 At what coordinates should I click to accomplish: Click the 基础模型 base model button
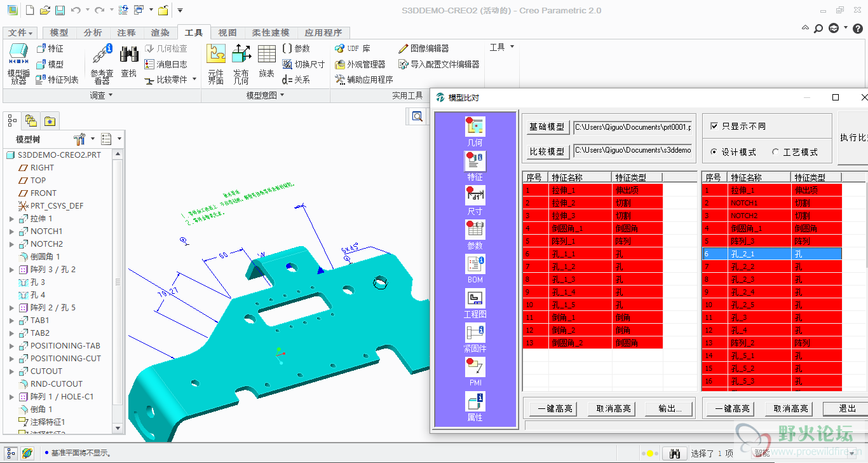click(546, 127)
